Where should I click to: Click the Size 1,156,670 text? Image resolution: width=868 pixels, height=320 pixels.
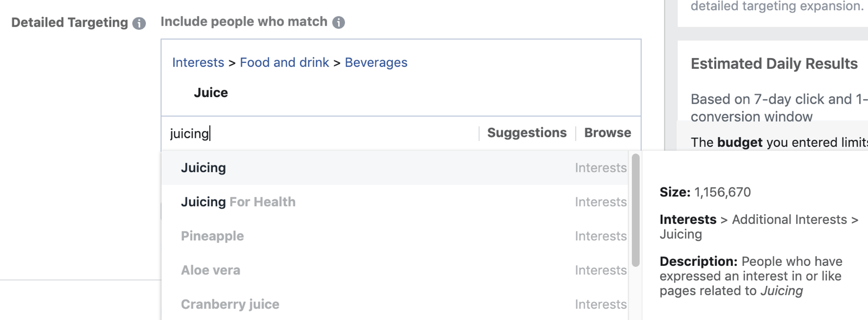[705, 192]
